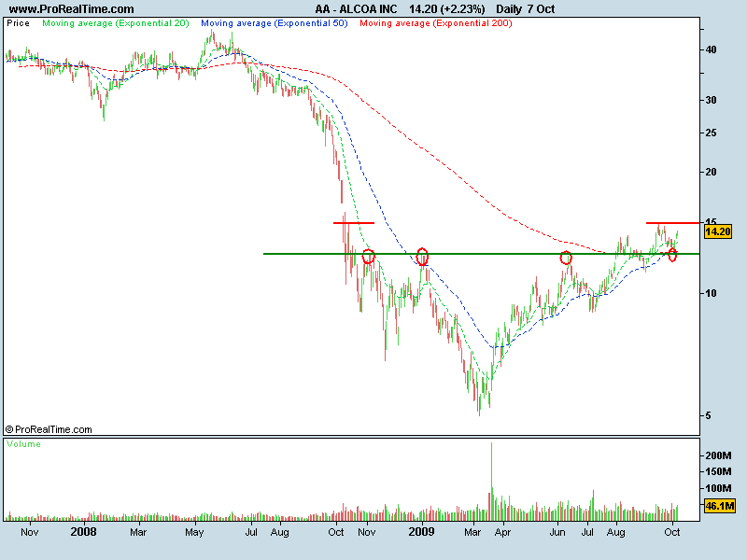The width and height of the screenshot is (747, 560).
Task: Click the 25 price axis label
Action: coord(711,133)
